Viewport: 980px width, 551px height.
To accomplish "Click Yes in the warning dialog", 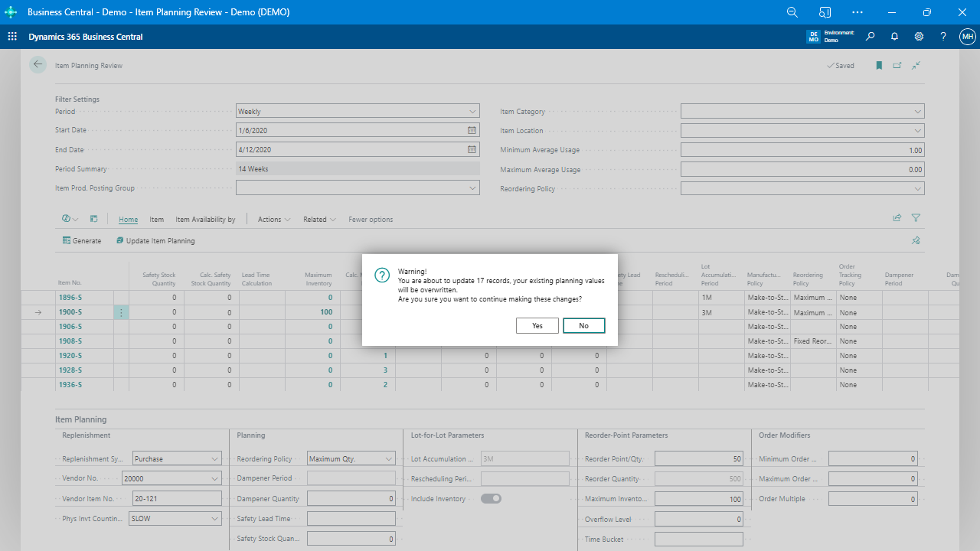I will point(537,326).
